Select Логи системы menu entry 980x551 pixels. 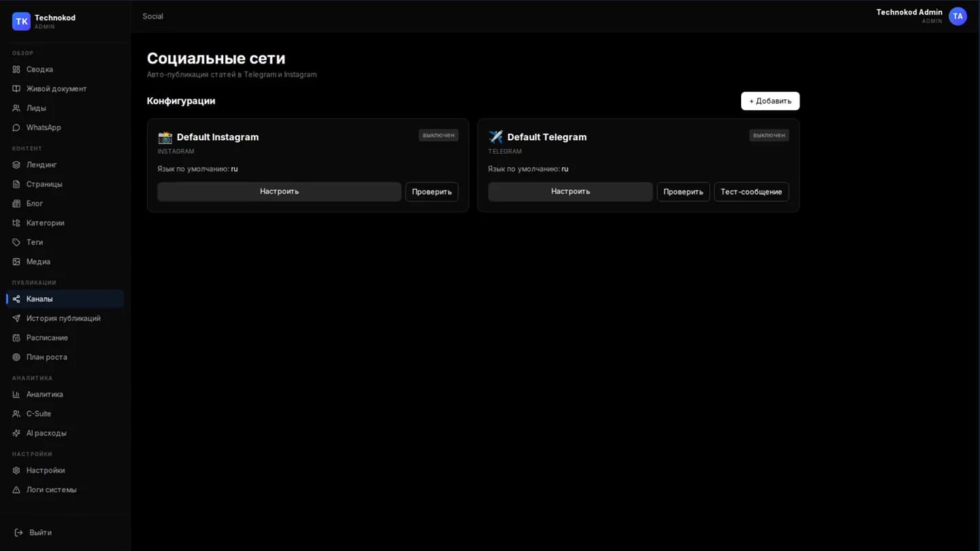click(x=65, y=490)
